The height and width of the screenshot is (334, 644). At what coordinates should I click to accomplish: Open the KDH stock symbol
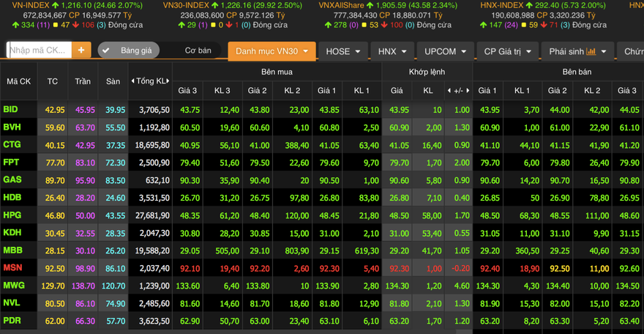coord(12,232)
